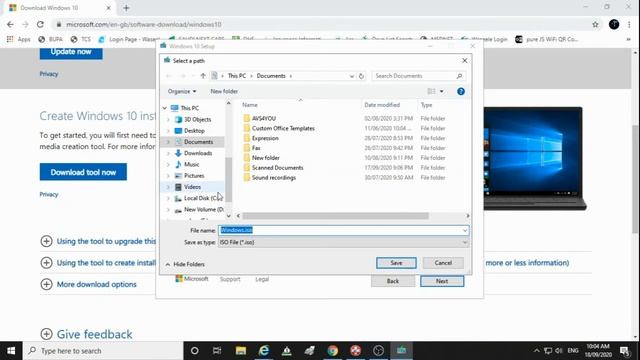This screenshot has height=360, width=640.
Task: Open view options dropdown arrow
Action: point(442,91)
